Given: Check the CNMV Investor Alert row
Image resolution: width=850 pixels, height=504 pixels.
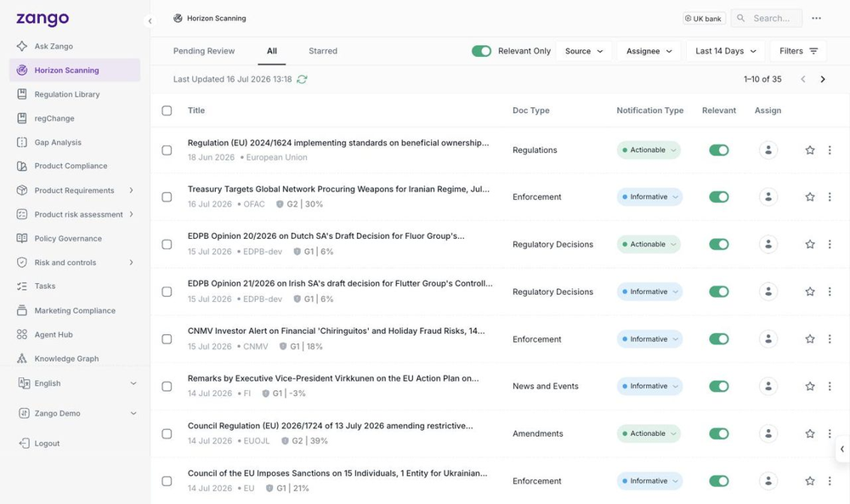Looking at the screenshot, I should click(167, 339).
